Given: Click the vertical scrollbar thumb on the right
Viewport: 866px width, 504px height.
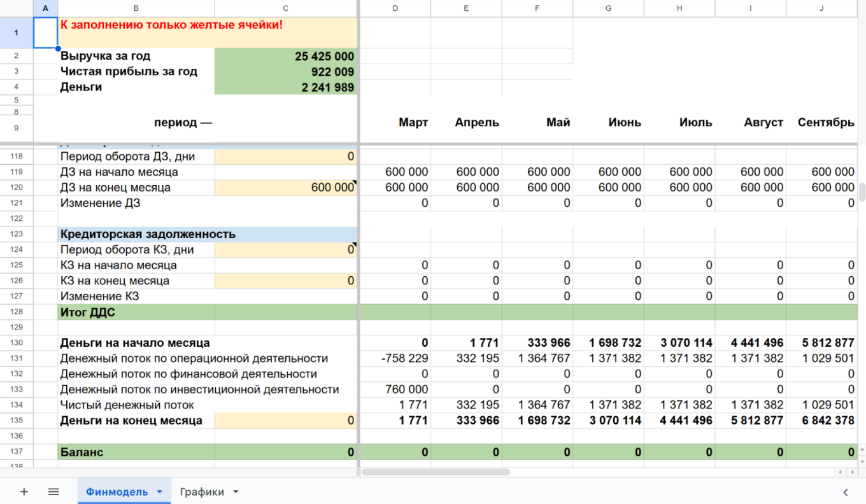Looking at the screenshot, I should pyautogui.click(x=862, y=192).
